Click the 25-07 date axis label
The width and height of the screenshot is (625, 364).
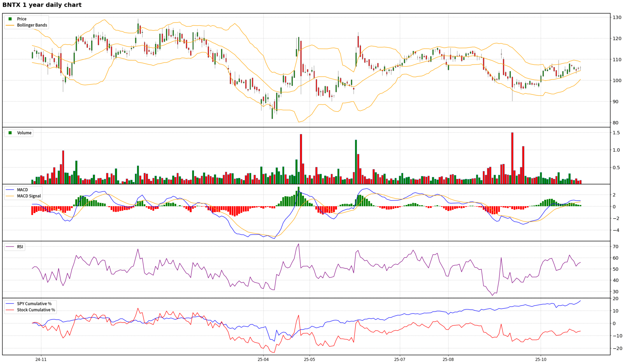click(x=399, y=359)
